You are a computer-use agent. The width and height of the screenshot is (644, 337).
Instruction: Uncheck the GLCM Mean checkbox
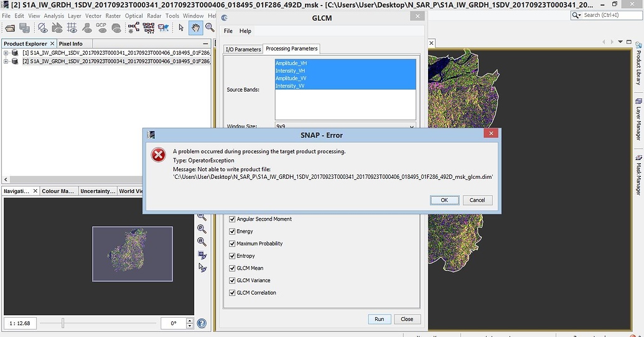point(232,268)
